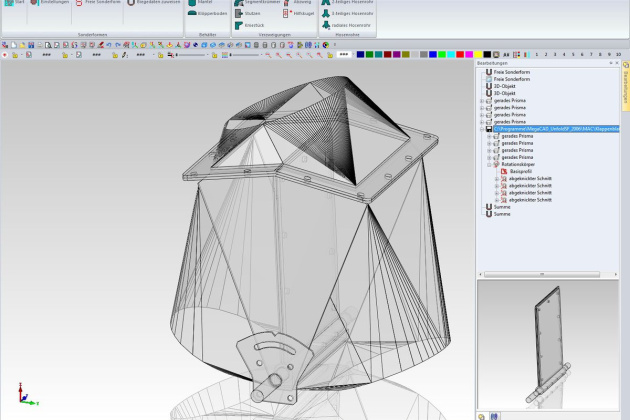This screenshot has height=420, width=630.
Task: Expand the Rotationskörper tree node
Action: coord(489,164)
